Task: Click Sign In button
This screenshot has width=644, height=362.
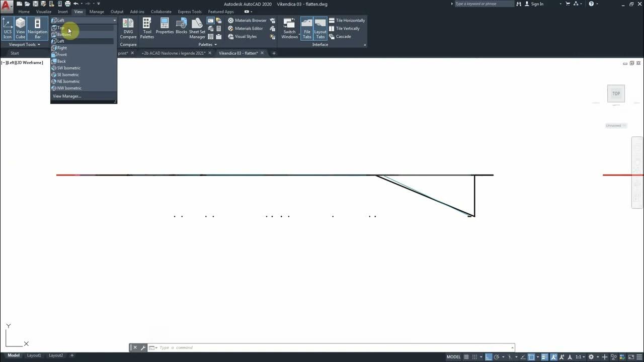Action: tap(534, 4)
